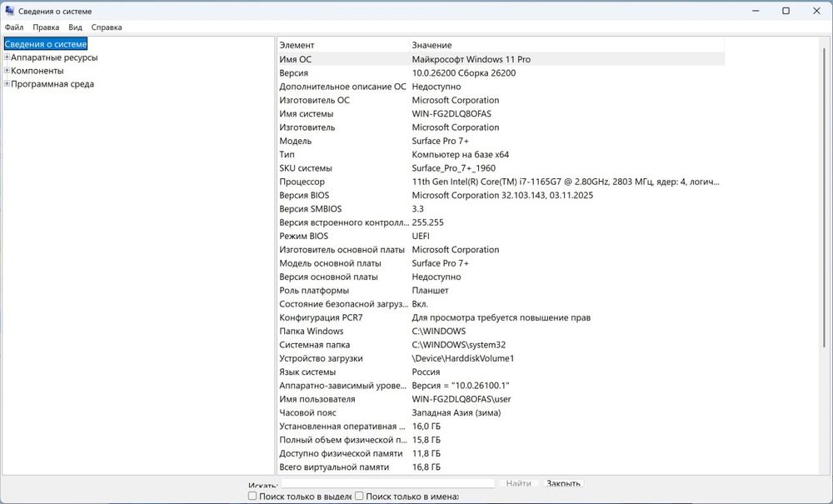
Task: Toggle Поиск только в именах категорий checkbox
Action: 359,496
